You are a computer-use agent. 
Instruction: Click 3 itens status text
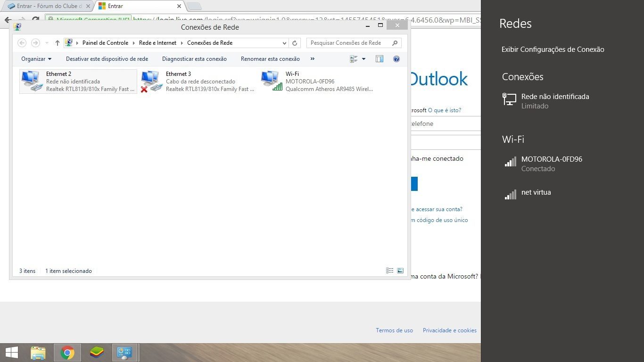pos(27,271)
